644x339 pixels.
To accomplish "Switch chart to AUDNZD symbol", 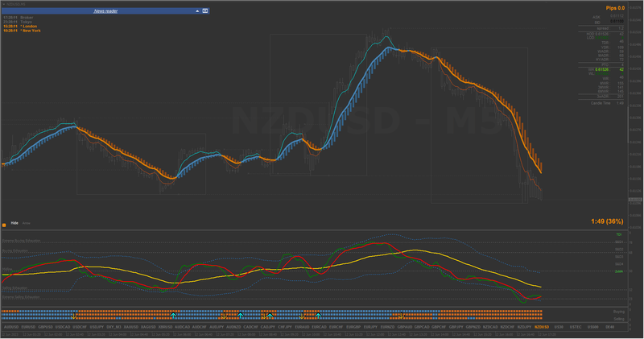I will point(233,327).
